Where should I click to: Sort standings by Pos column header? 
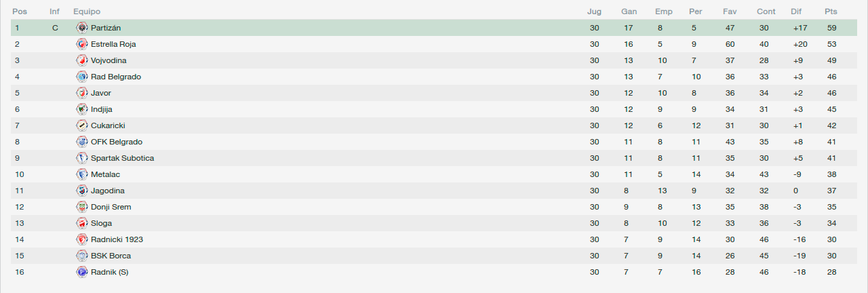(x=19, y=12)
